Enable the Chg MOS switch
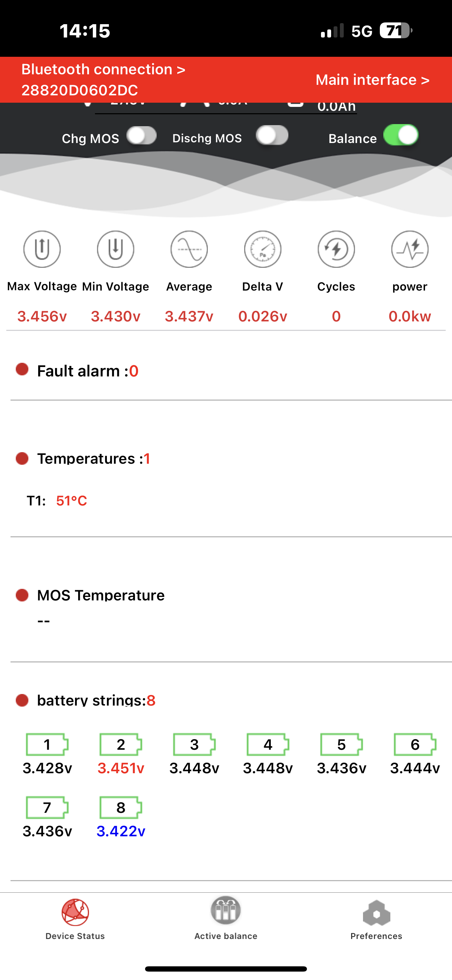The width and height of the screenshot is (452, 980). [x=142, y=136]
